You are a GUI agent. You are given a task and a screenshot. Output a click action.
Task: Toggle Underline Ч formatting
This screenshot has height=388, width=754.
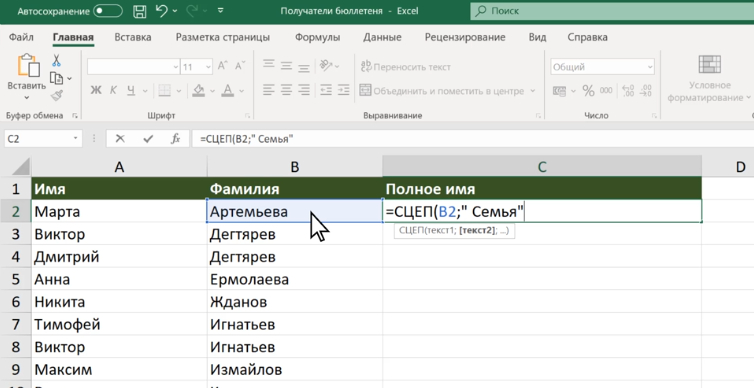tap(131, 90)
